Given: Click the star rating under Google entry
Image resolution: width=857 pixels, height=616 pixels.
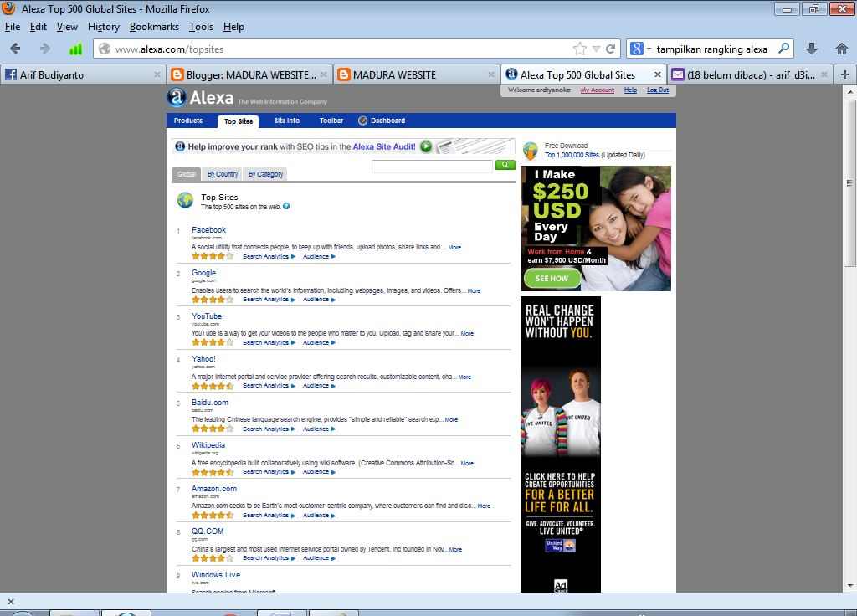Looking at the screenshot, I should 213,300.
